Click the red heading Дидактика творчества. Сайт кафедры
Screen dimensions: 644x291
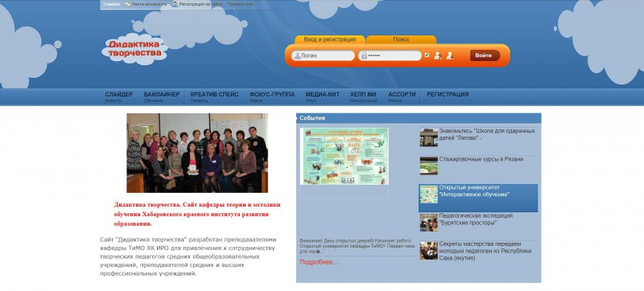coord(197,215)
